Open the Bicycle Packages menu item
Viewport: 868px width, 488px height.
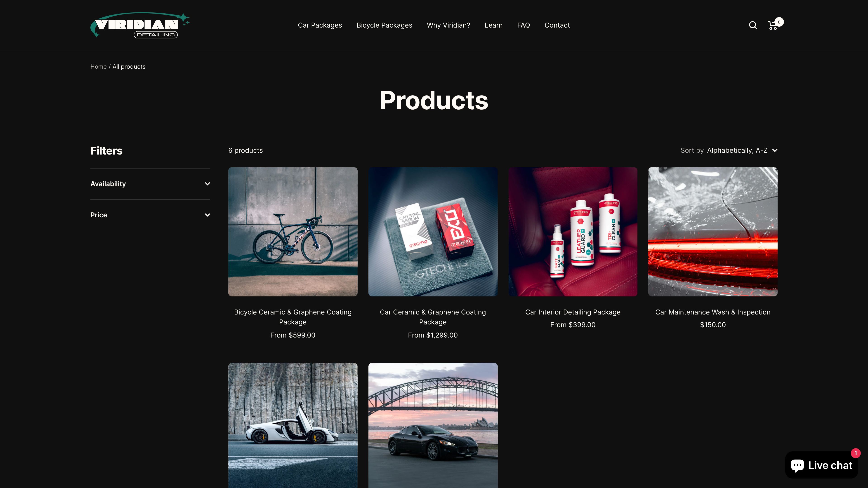click(384, 25)
